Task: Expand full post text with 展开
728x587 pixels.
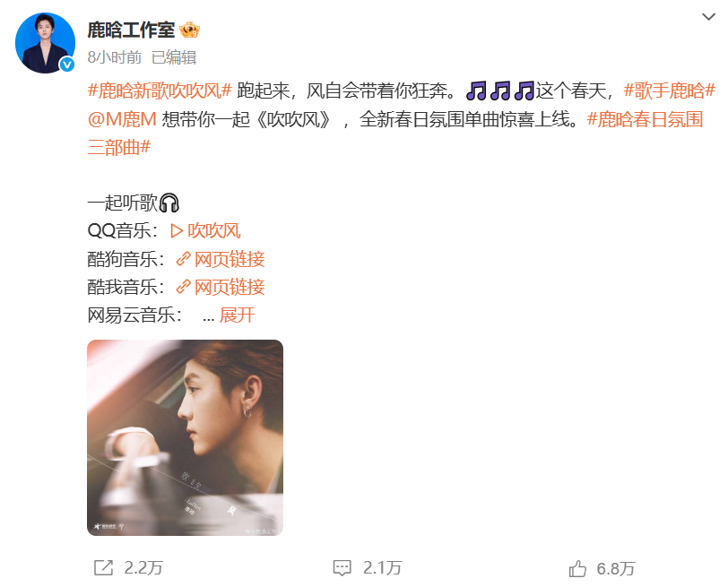Action: (238, 315)
